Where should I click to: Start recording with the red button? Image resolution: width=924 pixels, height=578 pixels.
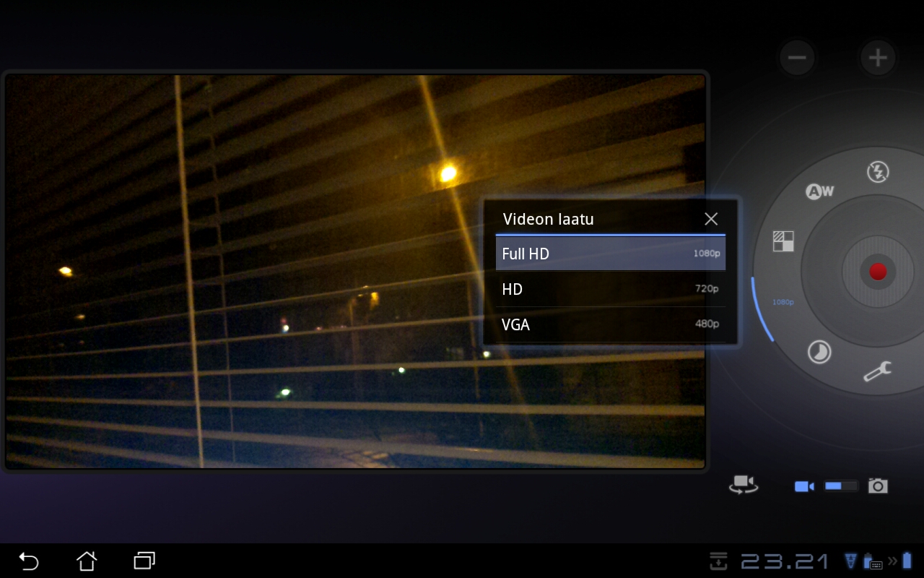[x=878, y=272]
